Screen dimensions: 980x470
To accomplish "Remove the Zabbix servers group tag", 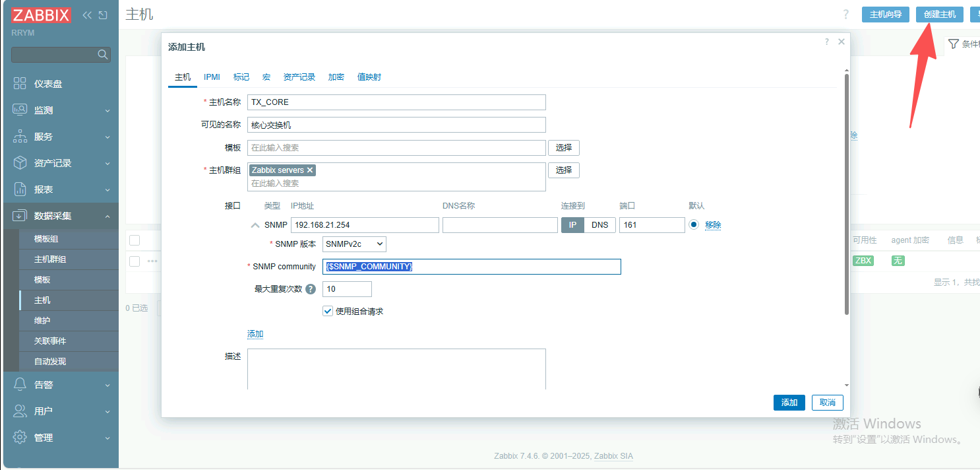I will click(310, 170).
